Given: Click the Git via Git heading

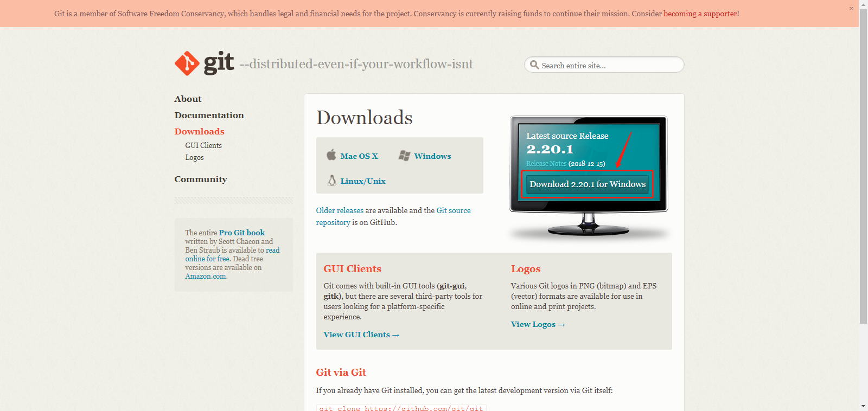Looking at the screenshot, I should (x=341, y=372).
